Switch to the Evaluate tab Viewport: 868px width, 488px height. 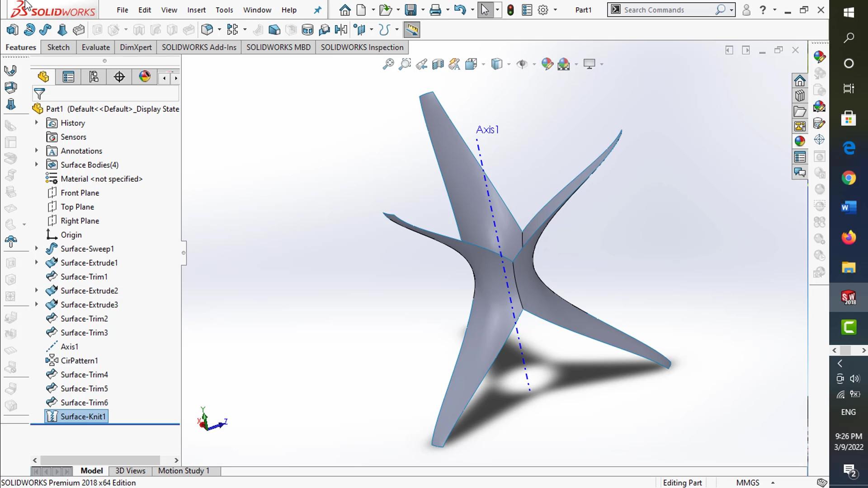point(95,47)
